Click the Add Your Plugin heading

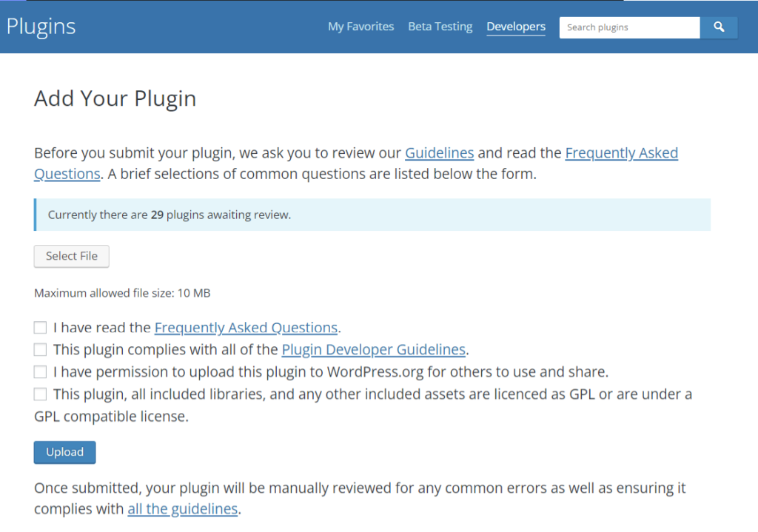[x=115, y=98]
